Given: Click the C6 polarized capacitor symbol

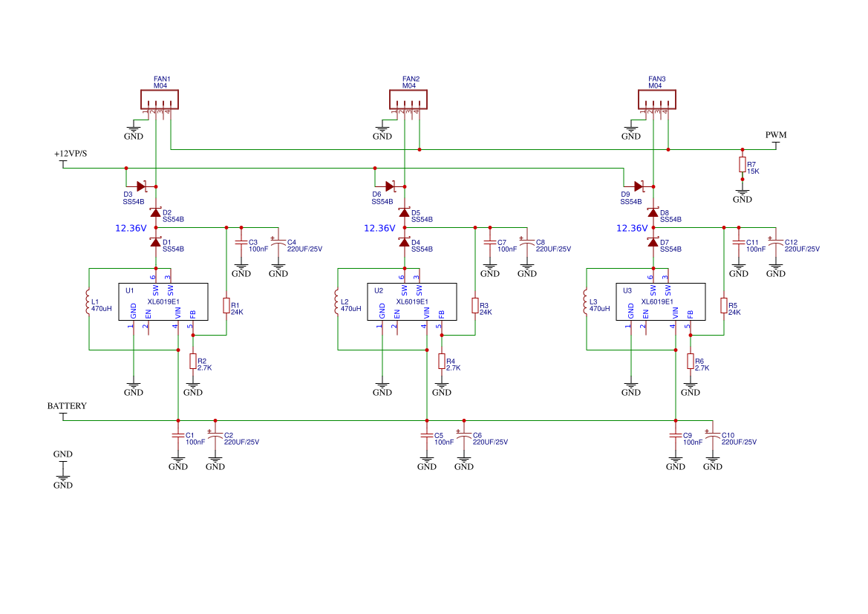Looking at the screenshot, I should (464, 434).
